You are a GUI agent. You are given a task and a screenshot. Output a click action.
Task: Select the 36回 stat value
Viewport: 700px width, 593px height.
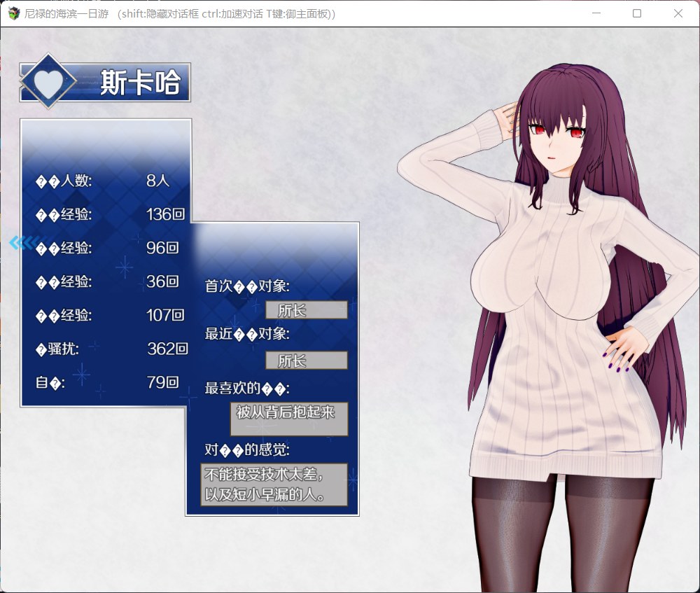pyautogui.click(x=163, y=281)
